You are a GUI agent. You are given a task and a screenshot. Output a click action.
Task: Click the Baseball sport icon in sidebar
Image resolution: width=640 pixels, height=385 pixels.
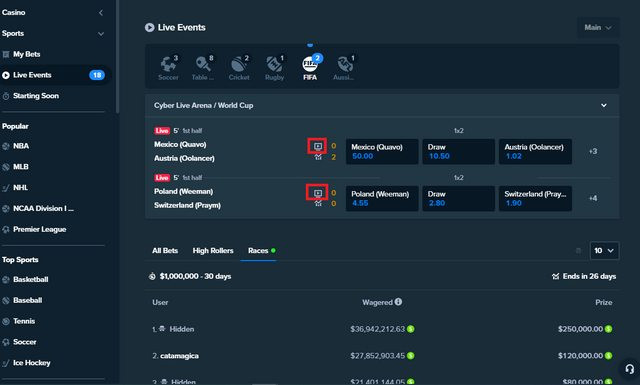(6, 300)
